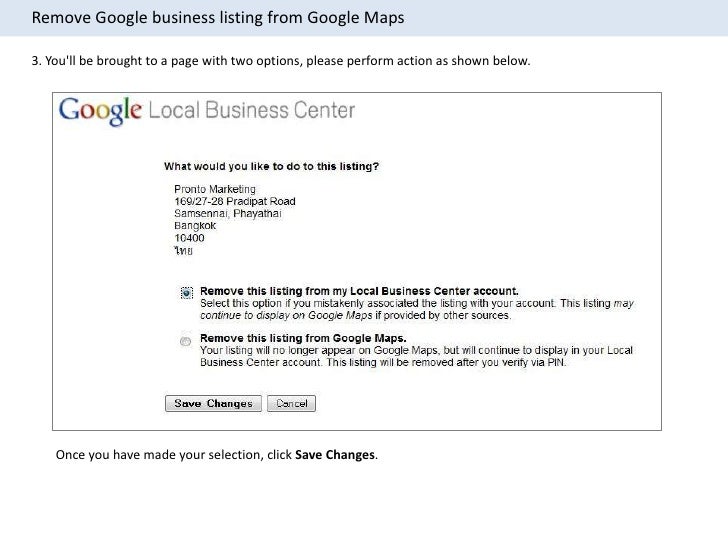Viewport: 728px width, 546px height.
Task: Click the Thai country name text
Action: (x=183, y=251)
